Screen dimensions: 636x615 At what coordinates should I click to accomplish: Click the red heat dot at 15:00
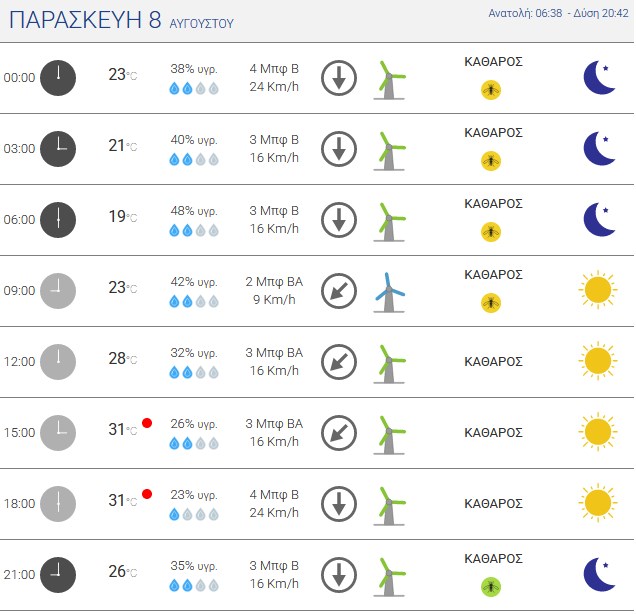[147, 423]
